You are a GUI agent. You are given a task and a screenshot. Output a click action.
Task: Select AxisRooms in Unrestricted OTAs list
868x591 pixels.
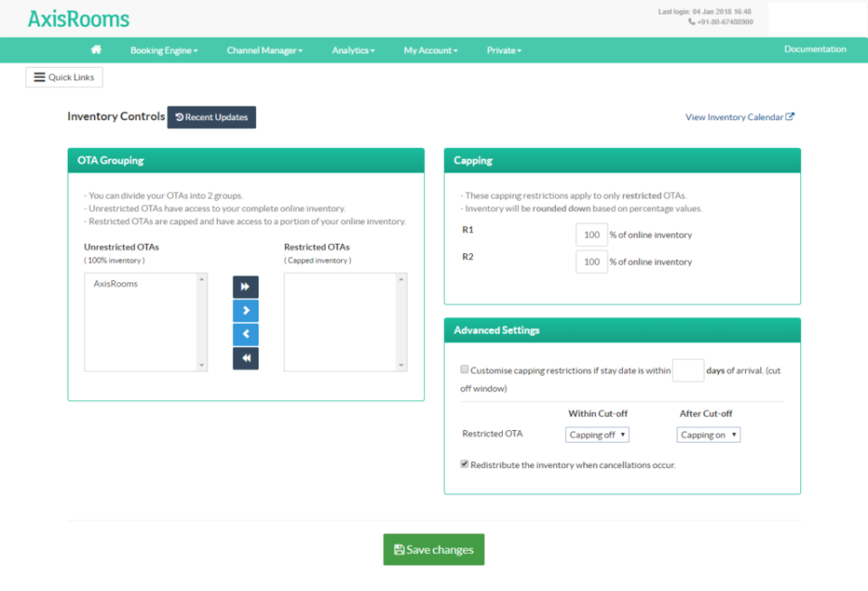pos(115,284)
